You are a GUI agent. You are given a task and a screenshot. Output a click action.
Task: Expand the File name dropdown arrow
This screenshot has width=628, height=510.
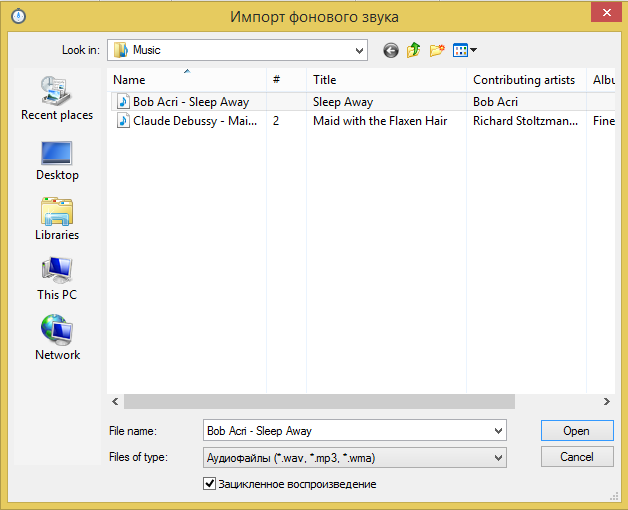498,431
